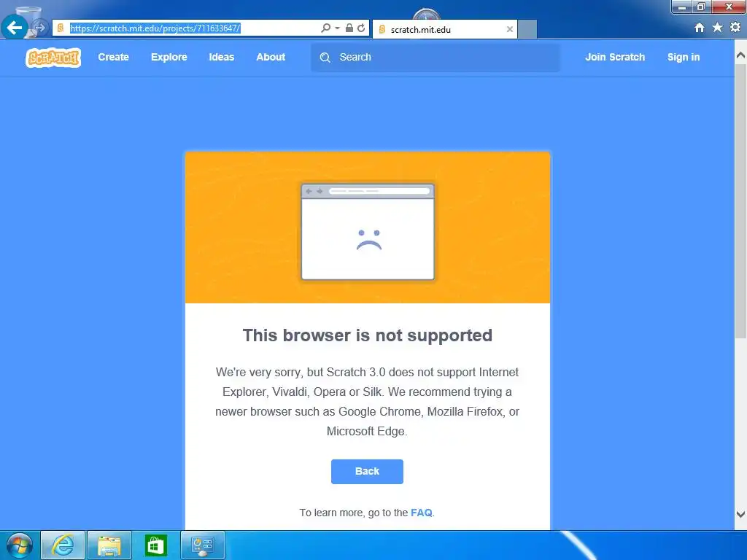The height and width of the screenshot is (560, 747).
Task: Open the About menu item
Action: click(x=271, y=57)
